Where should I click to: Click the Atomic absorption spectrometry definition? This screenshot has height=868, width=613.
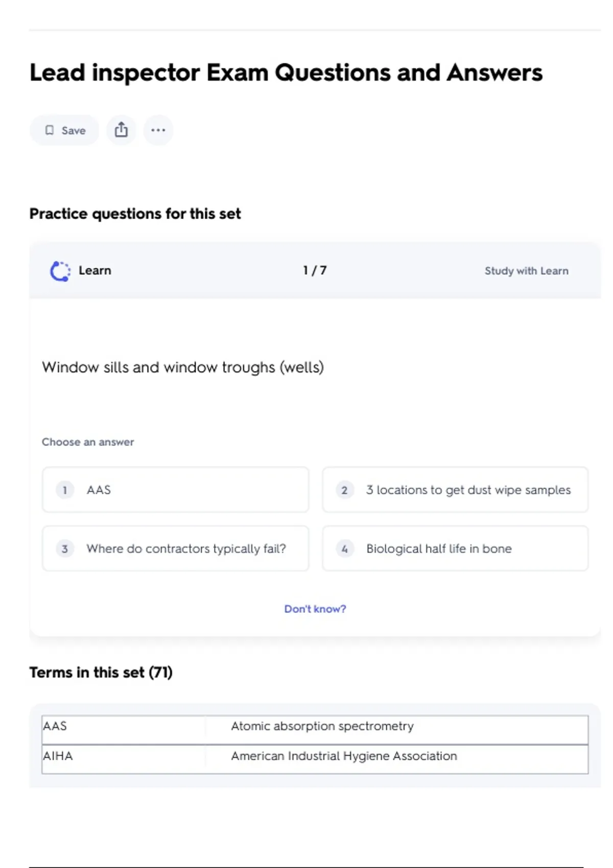[x=322, y=726]
